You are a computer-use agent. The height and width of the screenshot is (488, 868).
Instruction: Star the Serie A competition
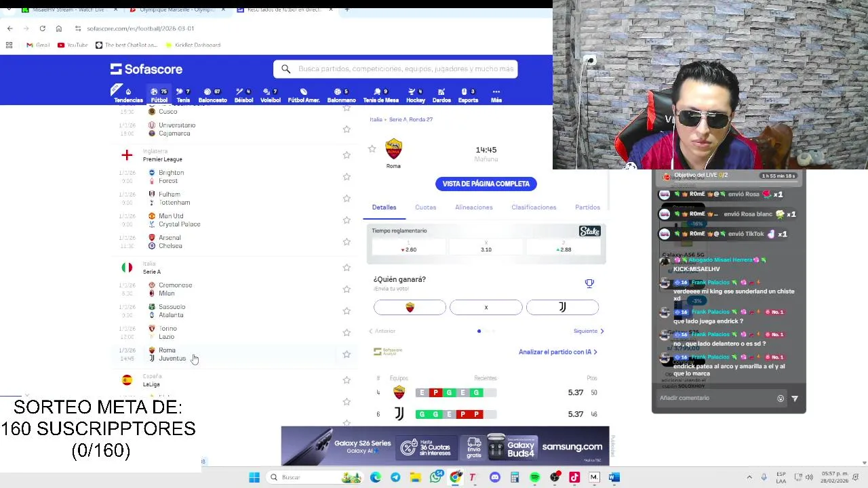347,268
